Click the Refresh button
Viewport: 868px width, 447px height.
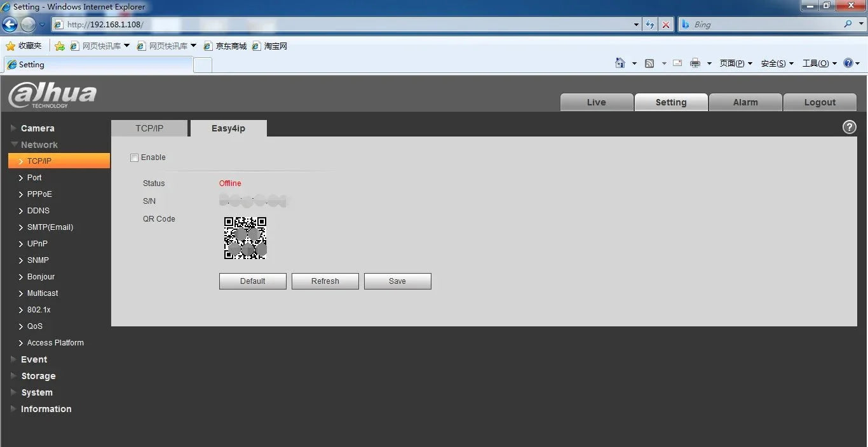[x=325, y=281]
